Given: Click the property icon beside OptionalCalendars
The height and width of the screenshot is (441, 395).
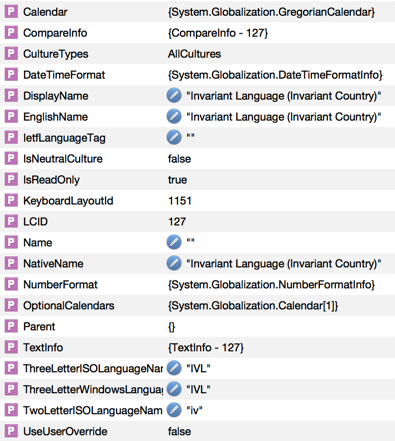Looking at the screenshot, I should 11,306.
